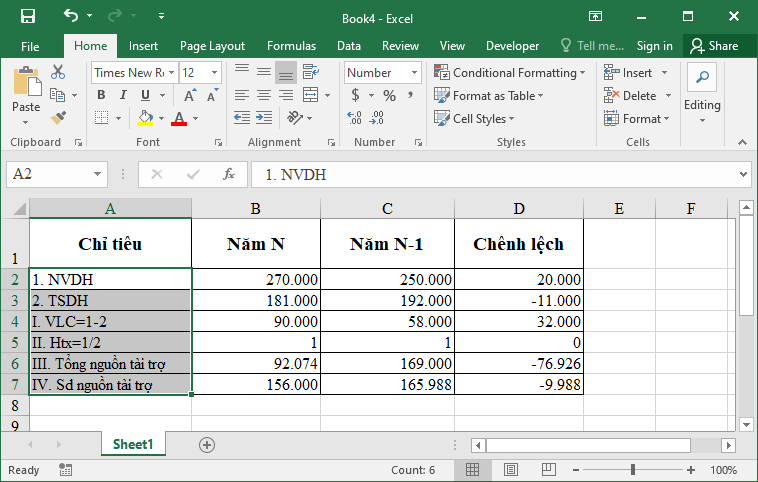Open the Formulas ribbon tab
The height and width of the screenshot is (482, 758).
pos(291,46)
